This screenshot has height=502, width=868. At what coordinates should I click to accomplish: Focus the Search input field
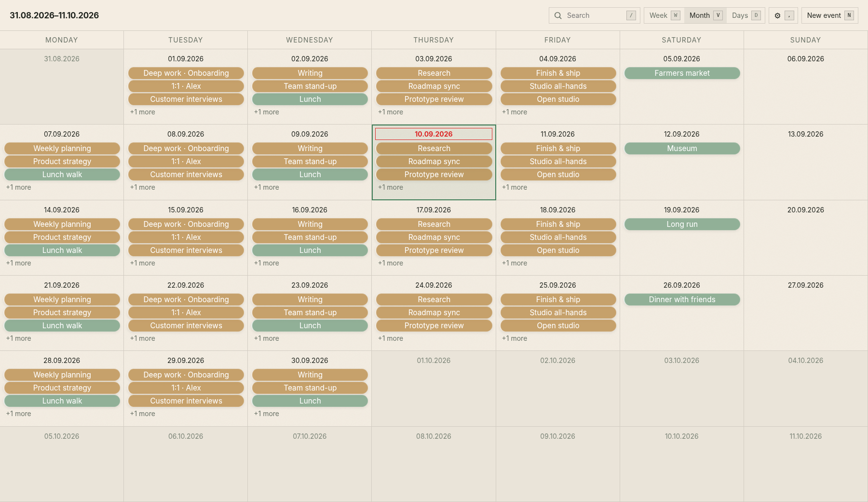594,15
